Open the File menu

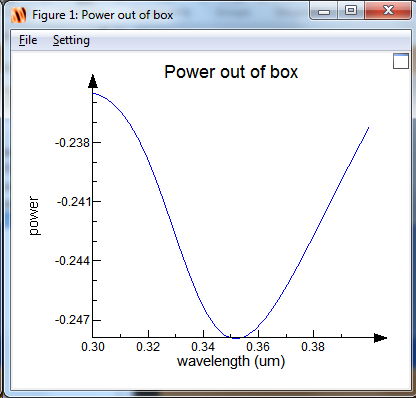tap(28, 40)
